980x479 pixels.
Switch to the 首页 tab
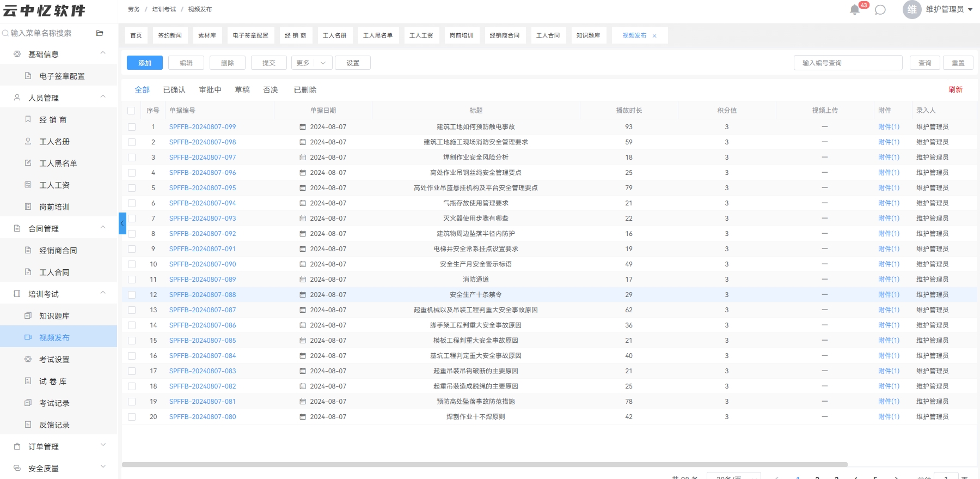coord(136,35)
